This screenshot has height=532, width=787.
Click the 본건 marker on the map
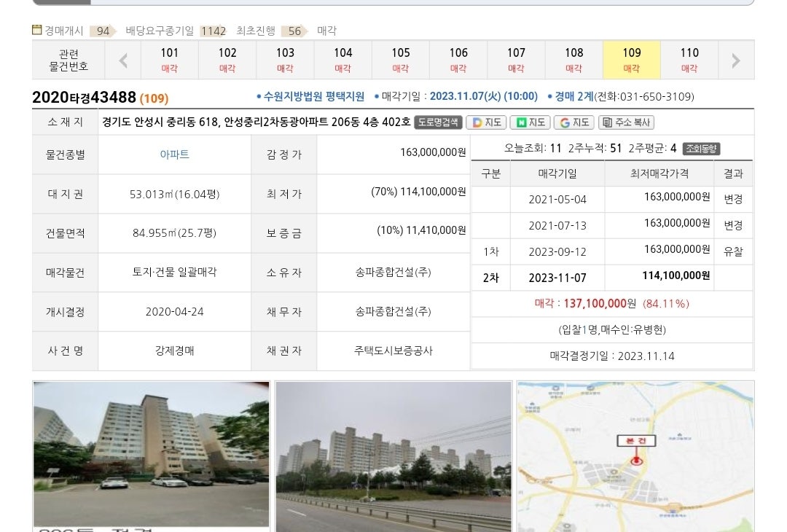(x=636, y=441)
